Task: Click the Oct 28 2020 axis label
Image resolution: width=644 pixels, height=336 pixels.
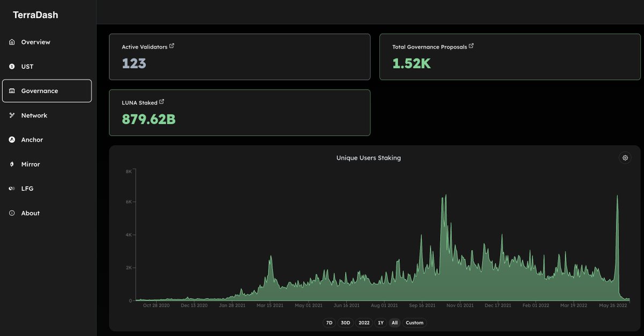Action: [157, 305]
